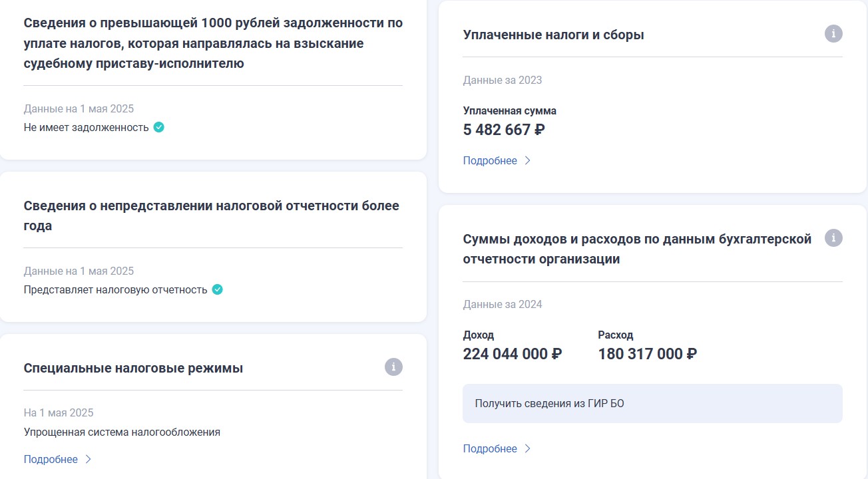Select the paid amount 5 482 667 ₽
This screenshot has width=868, height=479.
click(504, 130)
